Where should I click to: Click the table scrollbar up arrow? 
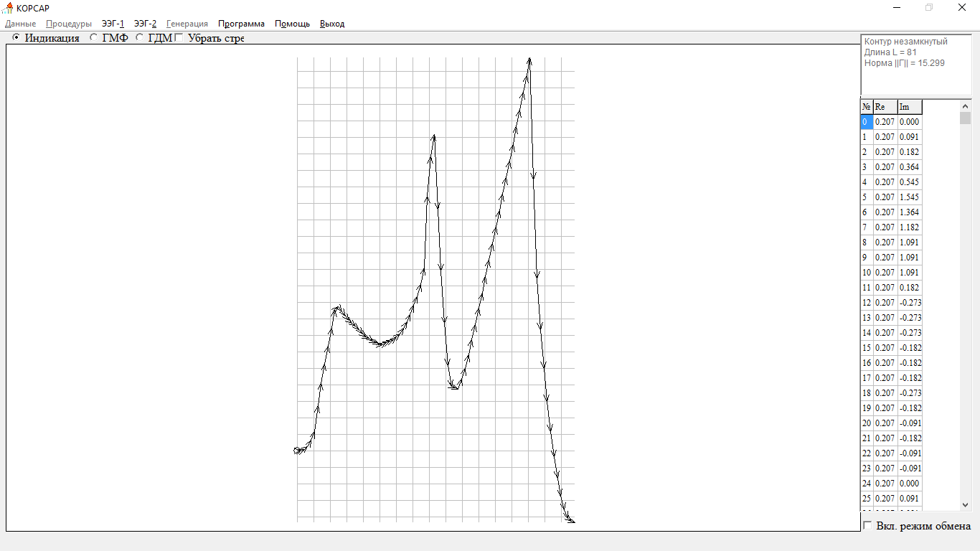click(x=965, y=105)
